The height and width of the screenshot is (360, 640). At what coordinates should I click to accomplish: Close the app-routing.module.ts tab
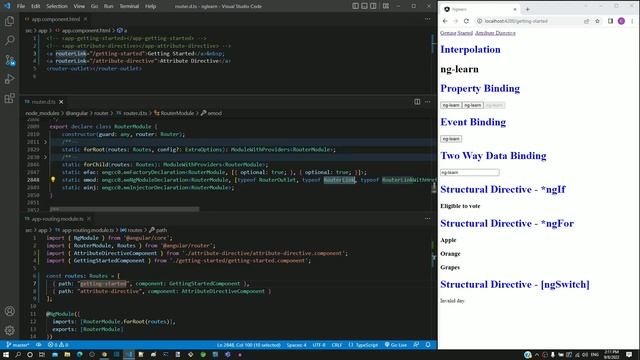(89, 219)
